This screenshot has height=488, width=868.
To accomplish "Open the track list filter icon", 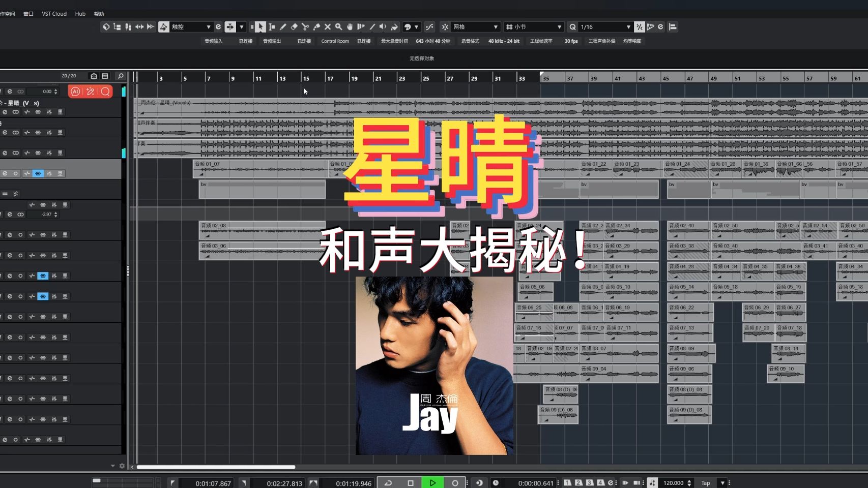I will [105, 76].
